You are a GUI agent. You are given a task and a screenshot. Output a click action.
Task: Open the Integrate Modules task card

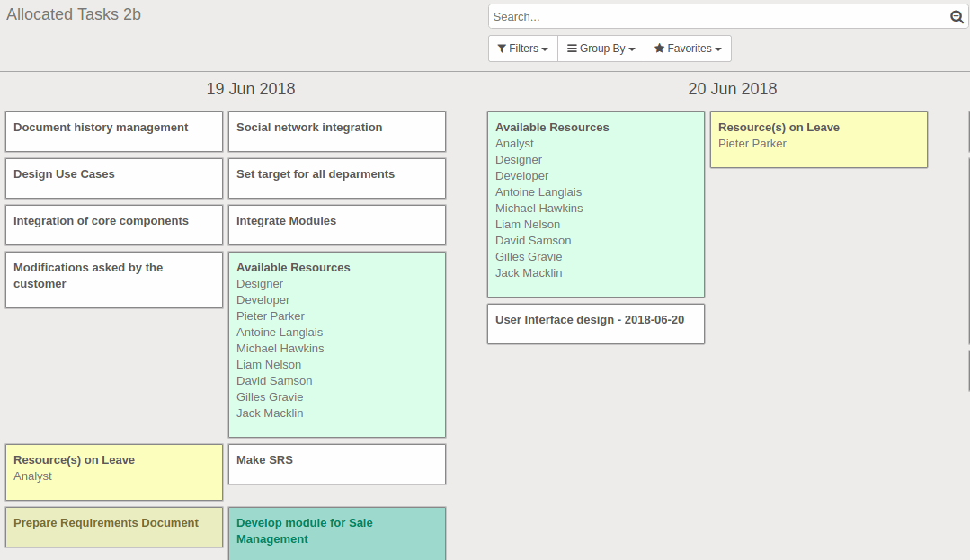click(x=336, y=225)
